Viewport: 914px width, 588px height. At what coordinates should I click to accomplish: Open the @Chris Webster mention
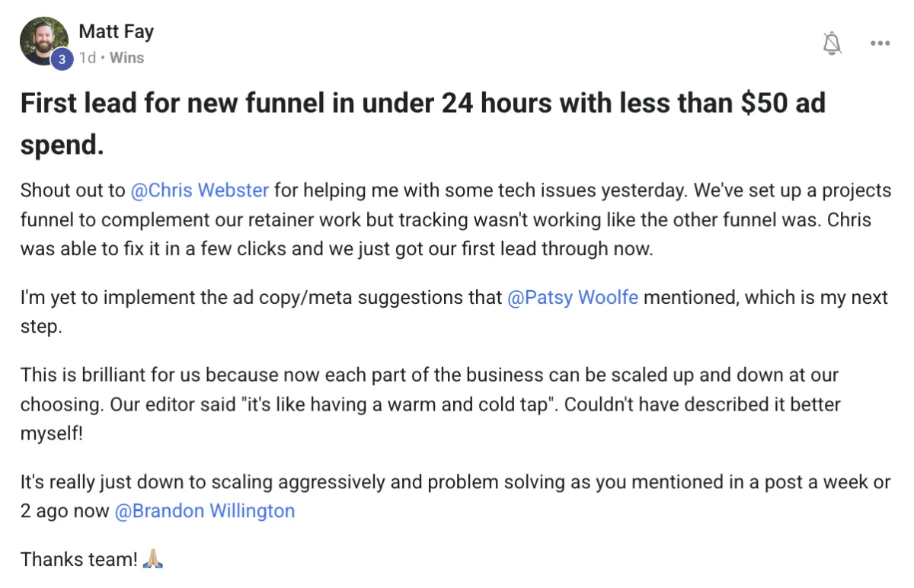pyautogui.click(x=200, y=190)
